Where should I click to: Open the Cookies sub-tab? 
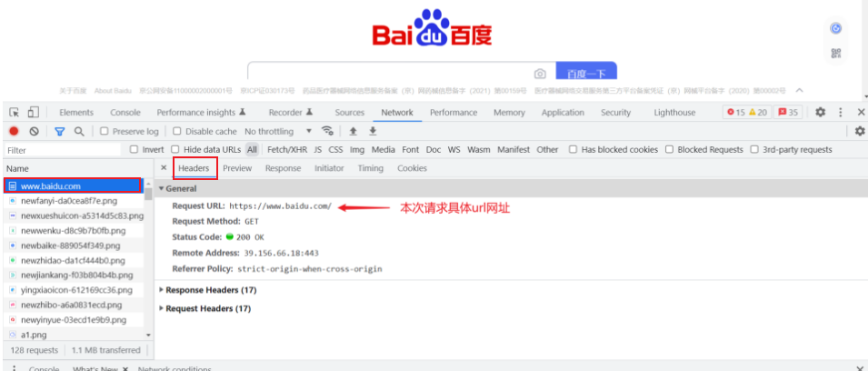[412, 168]
